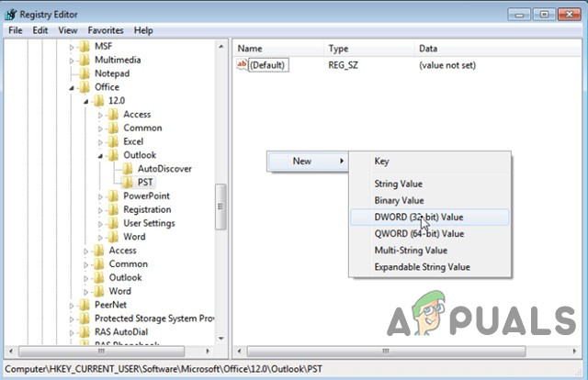Expand the Access key under 12.0
Viewport: 588px width, 380px height.
point(100,116)
